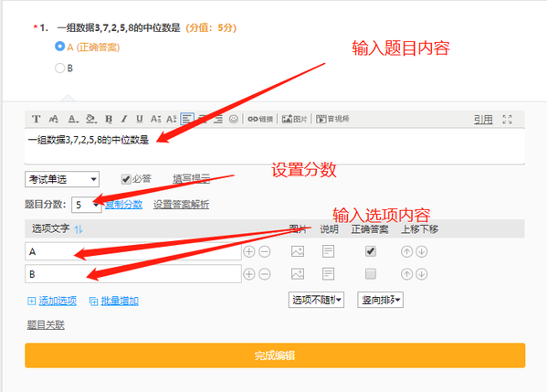Add a description to option A
The height and width of the screenshot is (392, 548).
pos(328,251)
